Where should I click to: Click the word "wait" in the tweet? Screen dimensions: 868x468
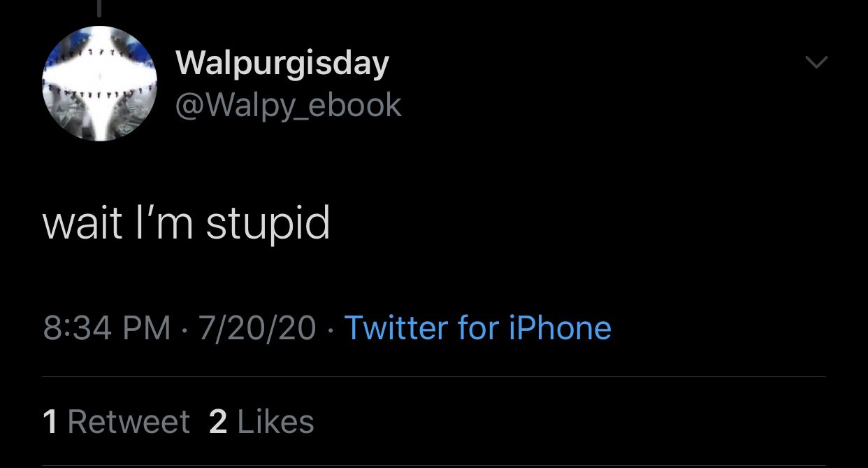[x=83, y=224]
